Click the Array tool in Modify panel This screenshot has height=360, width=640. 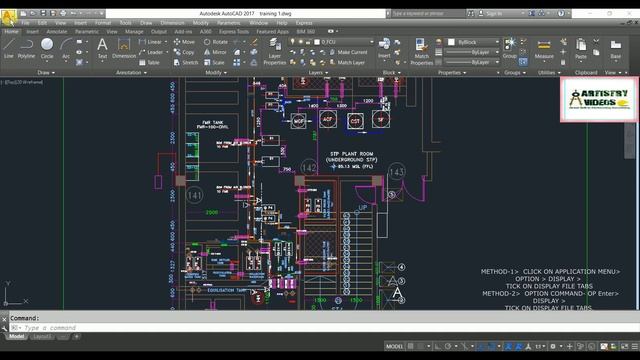(237, 62)
